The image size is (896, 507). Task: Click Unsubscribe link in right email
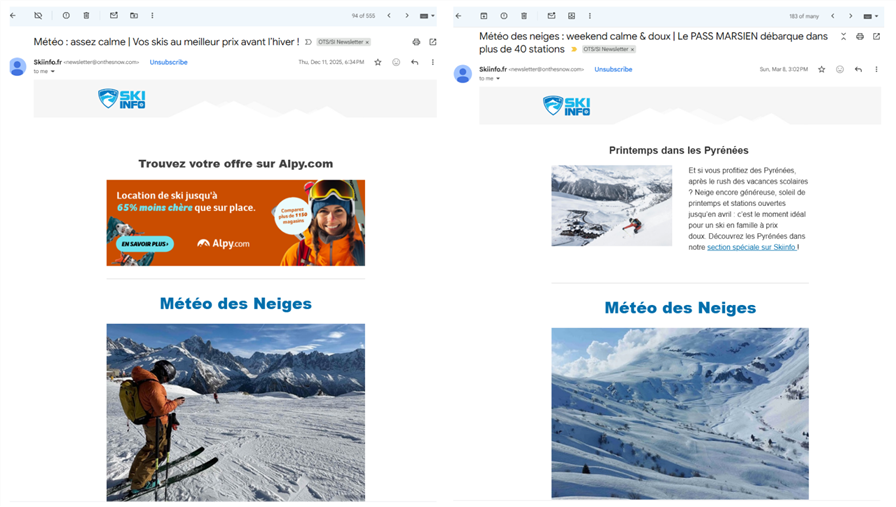point(613,69)
